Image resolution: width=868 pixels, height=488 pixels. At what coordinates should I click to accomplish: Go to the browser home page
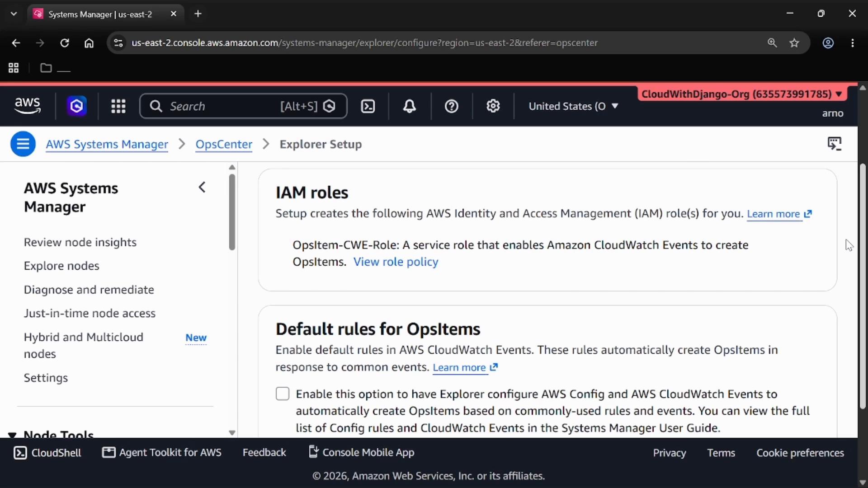click(x=89, y=43)
